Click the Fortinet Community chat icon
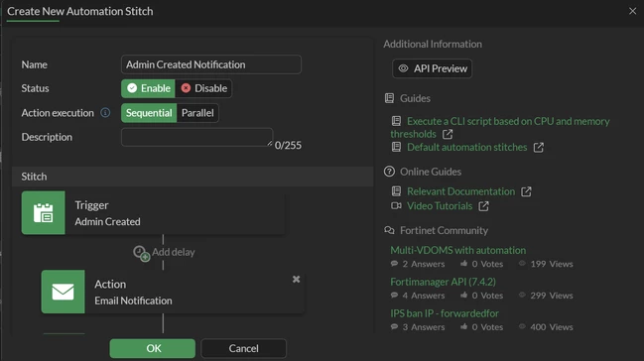Image resolution: width=644 pixels, height=361 pixels. point(389,230)
